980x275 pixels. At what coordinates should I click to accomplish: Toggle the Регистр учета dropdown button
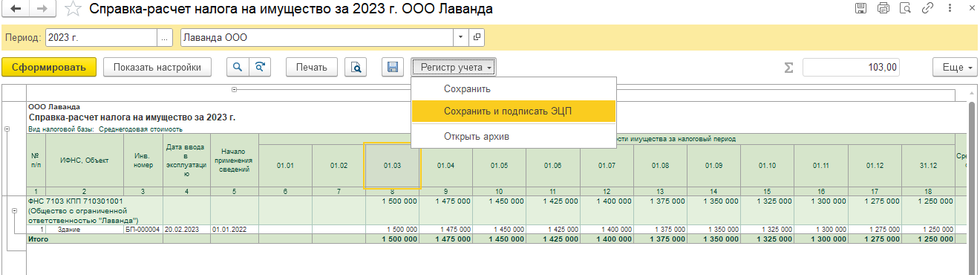[x=453, y=67]
